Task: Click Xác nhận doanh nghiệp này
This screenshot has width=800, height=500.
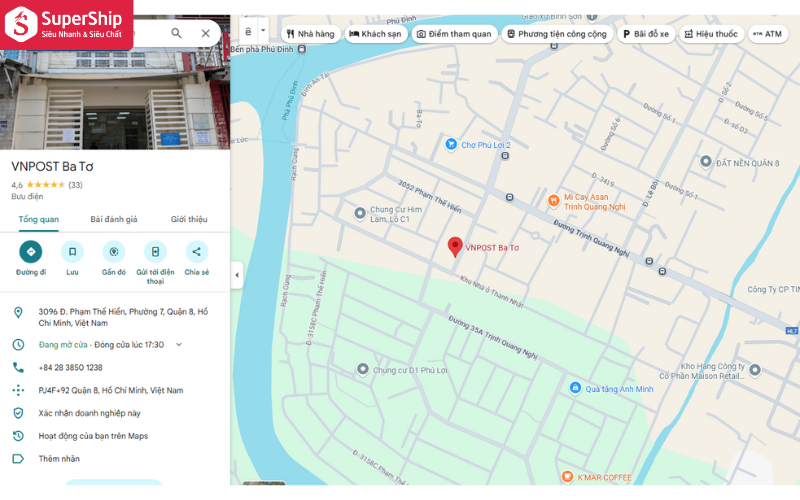Action: (x=90, y=413)
